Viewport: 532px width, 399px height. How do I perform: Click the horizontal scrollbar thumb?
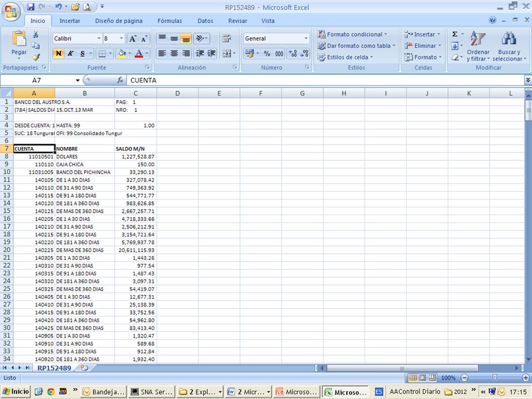(402, 368)
